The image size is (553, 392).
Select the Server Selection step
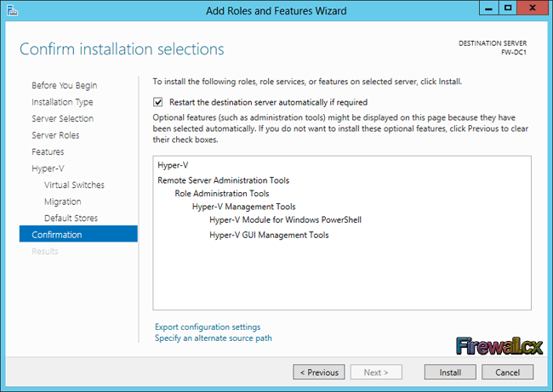[x=62, y=118]
